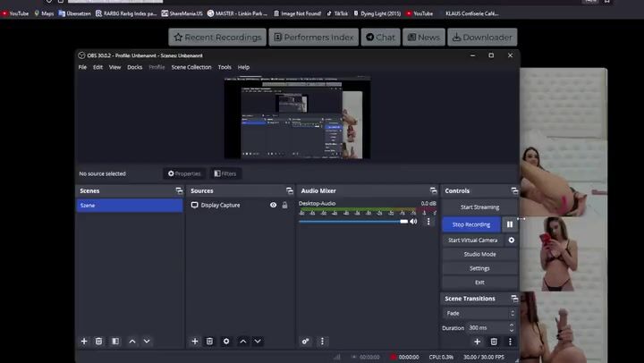Viewport: 644px width, 363px height.
Task: Click the transition Duration value field
Action: tap(487, 328)
